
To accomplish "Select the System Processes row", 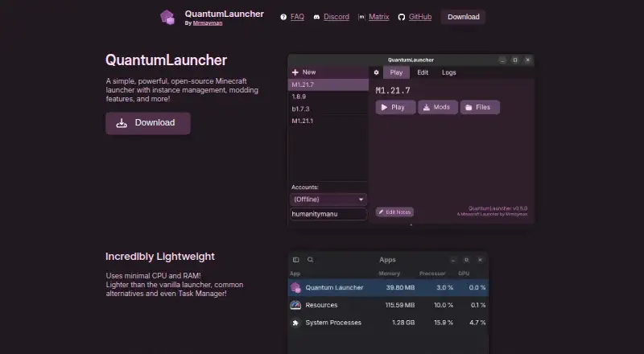I will [388, 323].
